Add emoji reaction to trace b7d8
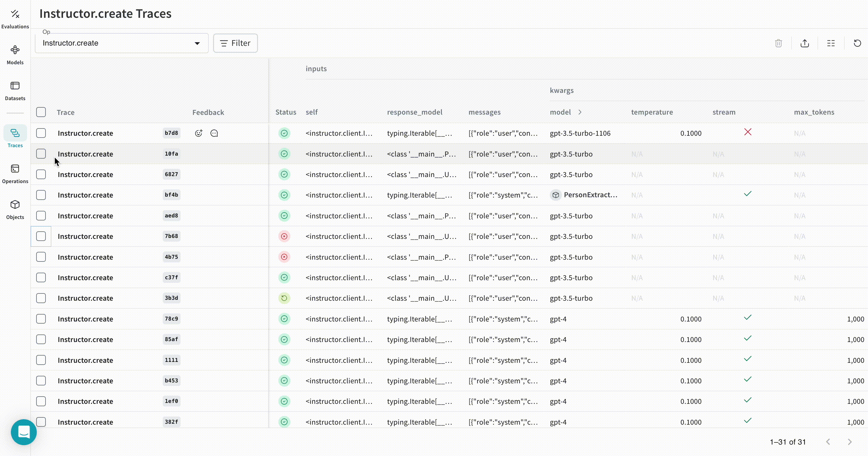 [199, 133]
